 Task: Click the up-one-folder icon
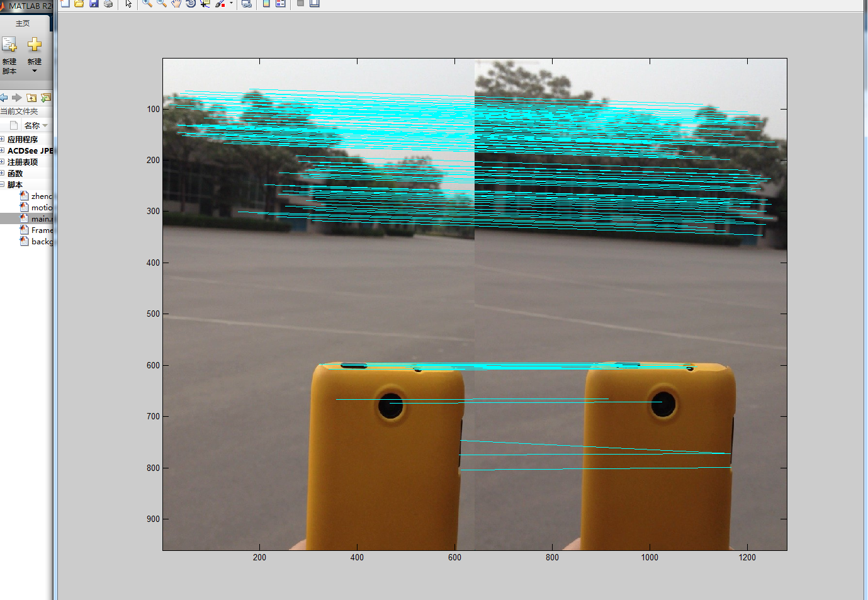tap(31, 98)
